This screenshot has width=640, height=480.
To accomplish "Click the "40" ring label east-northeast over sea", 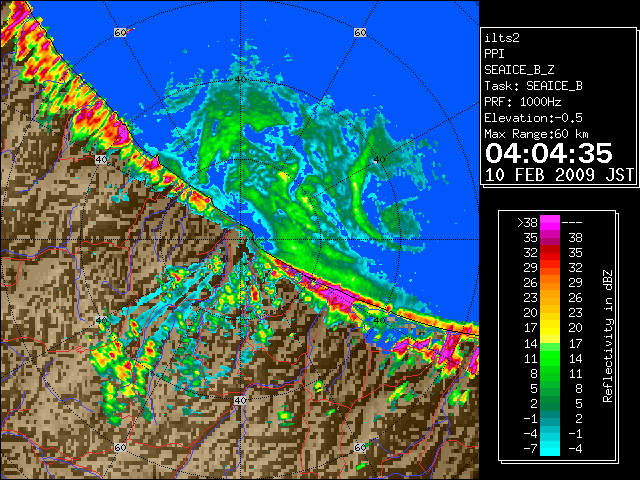I will 380,160.
